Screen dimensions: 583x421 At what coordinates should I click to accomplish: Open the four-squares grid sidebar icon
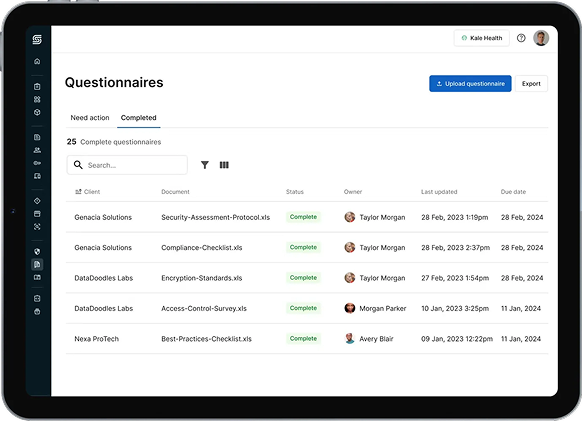pos(37,99)
